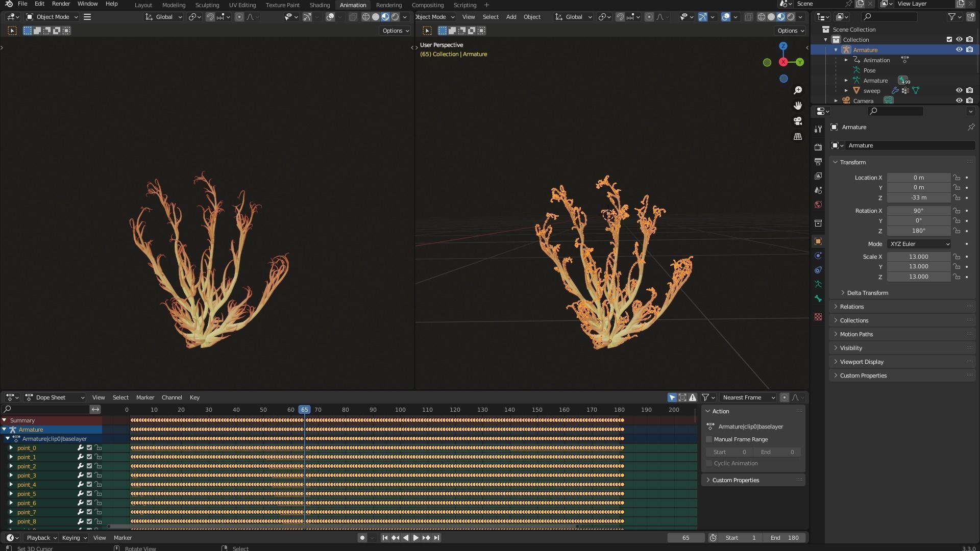
Task: Open the Nearest Frame snapping dropdown
Action: (x=748, y=397)
